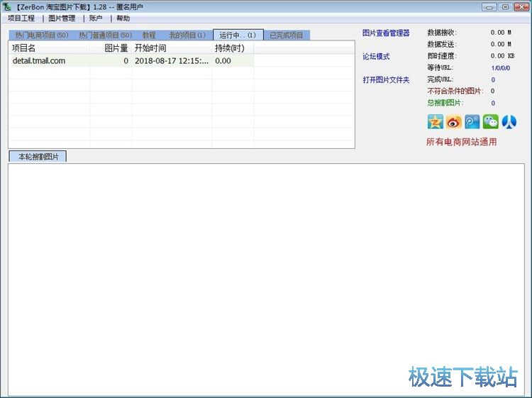This screenshot has height=398, width=532.
Task: Click the Renren share icon
Action: coord(509,122)
